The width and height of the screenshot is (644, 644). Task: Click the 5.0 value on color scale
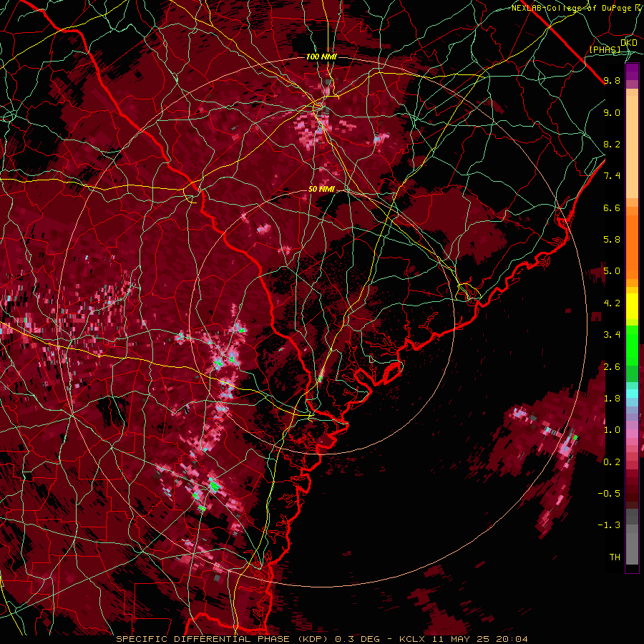click(612, 271)
